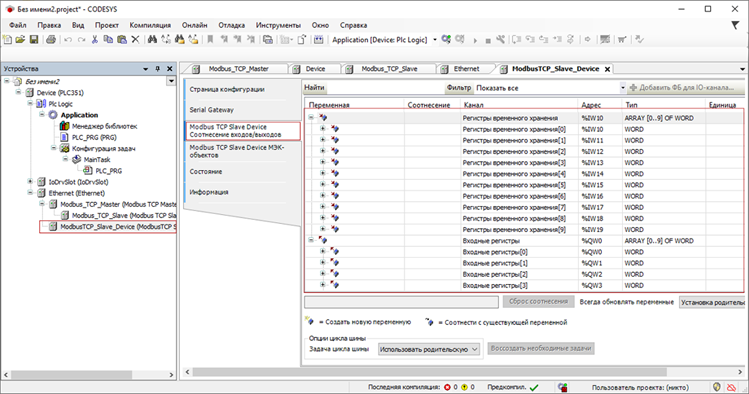Click the Установка родительс… button
The height and width of the screenshot is (394, 749).
(712, 302)
